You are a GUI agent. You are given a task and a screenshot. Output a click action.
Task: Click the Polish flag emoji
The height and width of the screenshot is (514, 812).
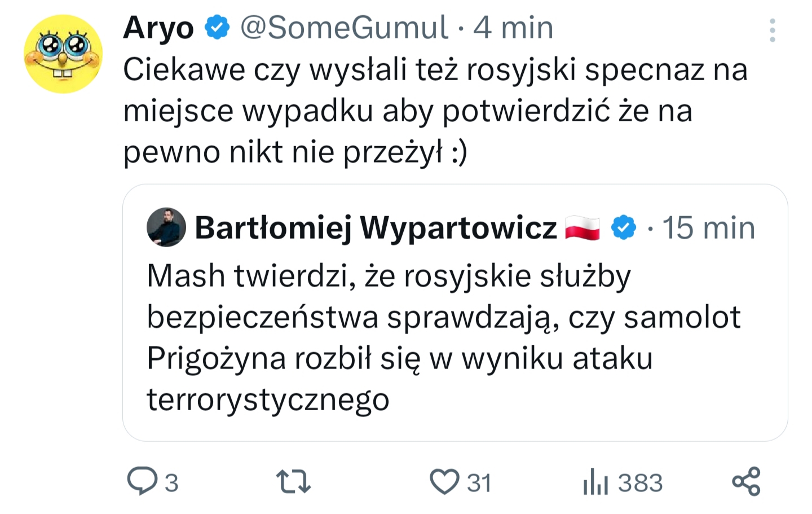[582, 228]
